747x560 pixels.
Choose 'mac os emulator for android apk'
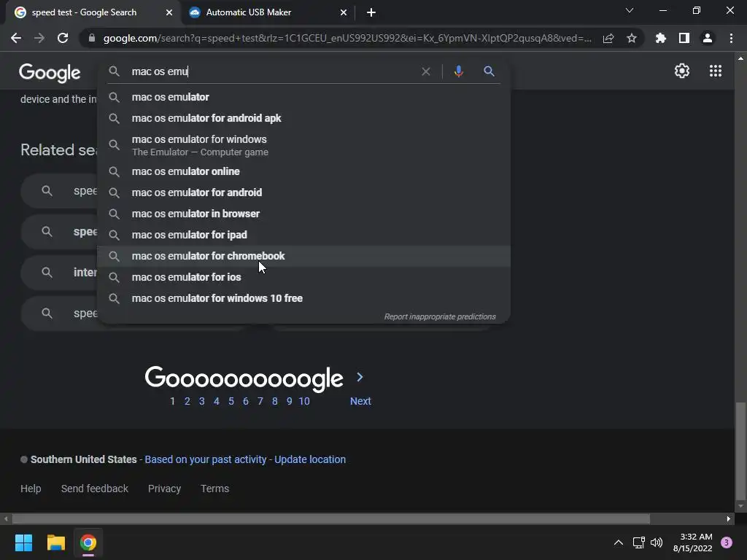pos(304,118)
